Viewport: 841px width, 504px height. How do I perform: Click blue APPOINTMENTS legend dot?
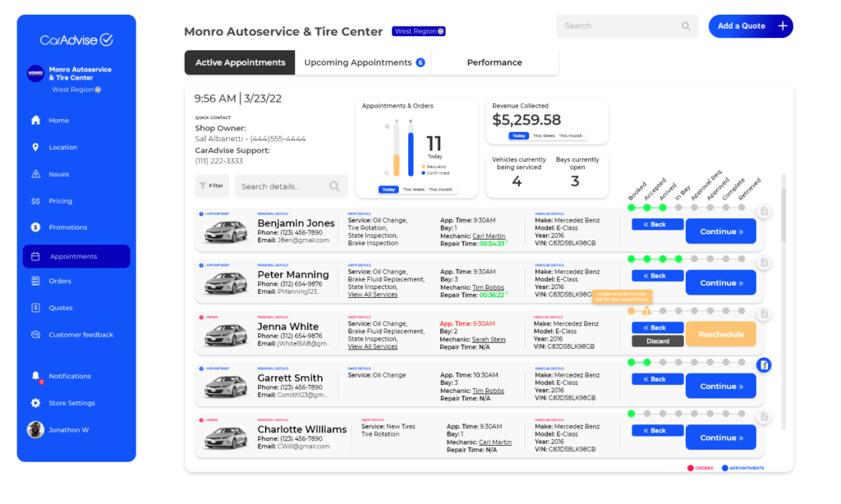724,468
